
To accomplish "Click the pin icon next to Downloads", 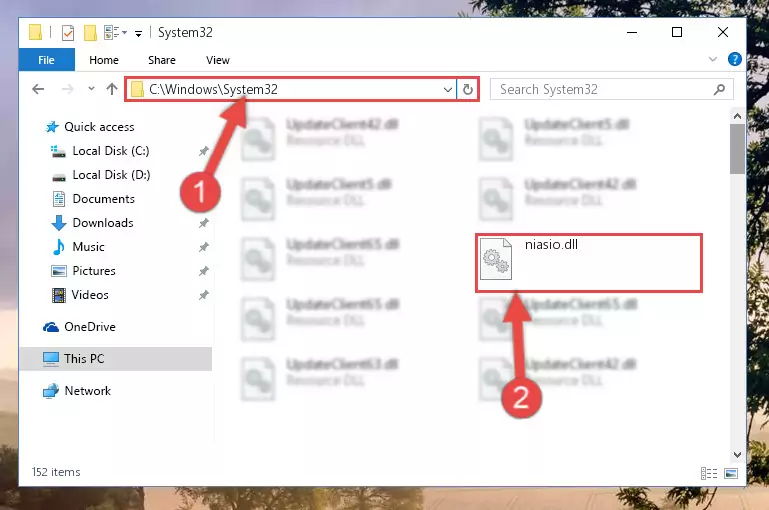I will [x=204, y=223].
